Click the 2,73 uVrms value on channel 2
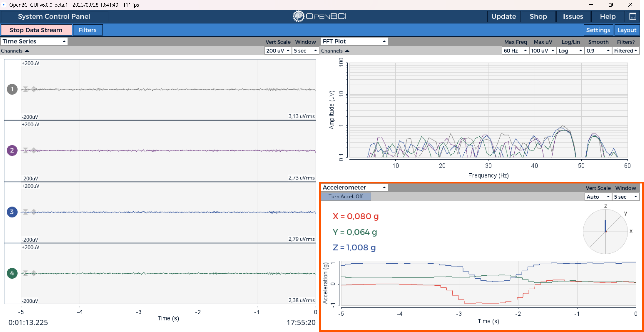This screenshot has height=332, width=644. point(302,178)
